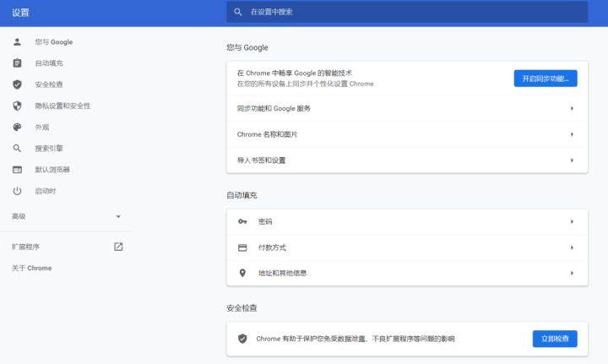
Task: Click the 立即检查 button
Action: pos(555,339)
